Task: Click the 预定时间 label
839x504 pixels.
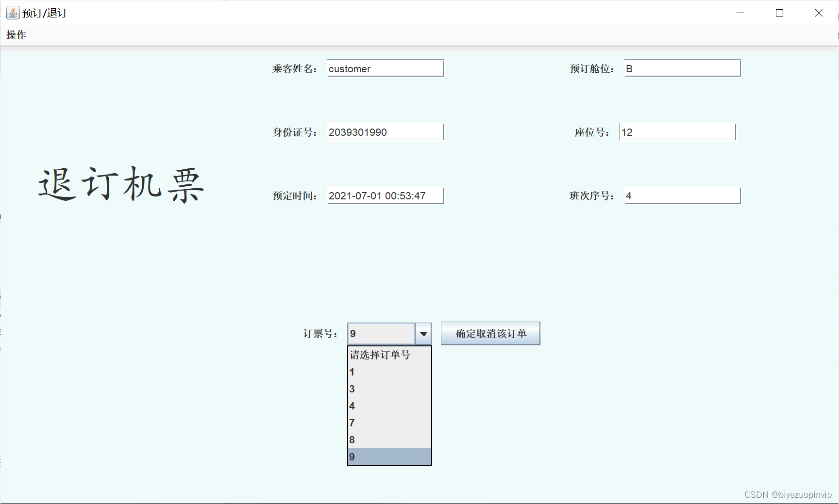Action: click(x=294, y=196)
